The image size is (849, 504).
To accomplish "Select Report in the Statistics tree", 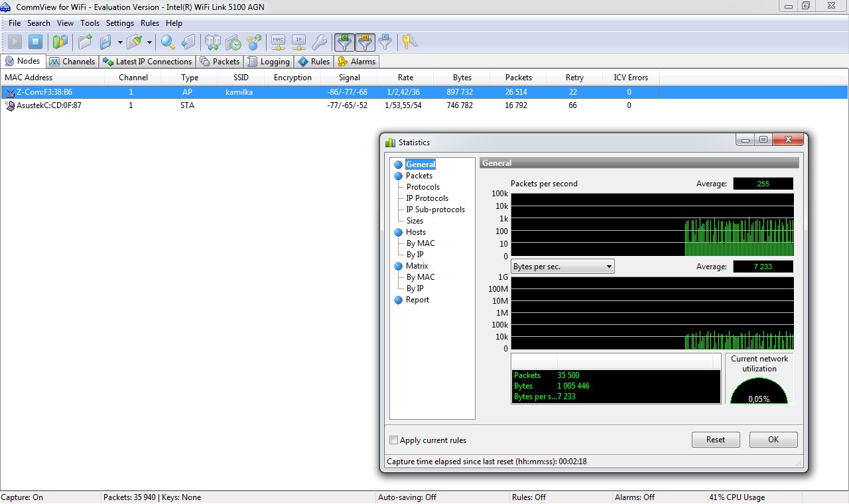I will pyautogui.click(x=417, y=300).
